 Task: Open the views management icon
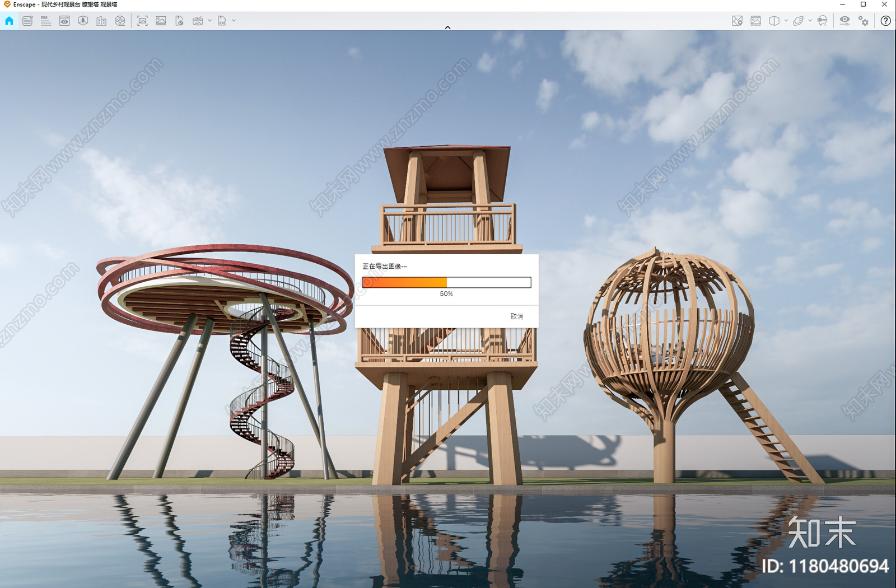[x=27, y=21]
